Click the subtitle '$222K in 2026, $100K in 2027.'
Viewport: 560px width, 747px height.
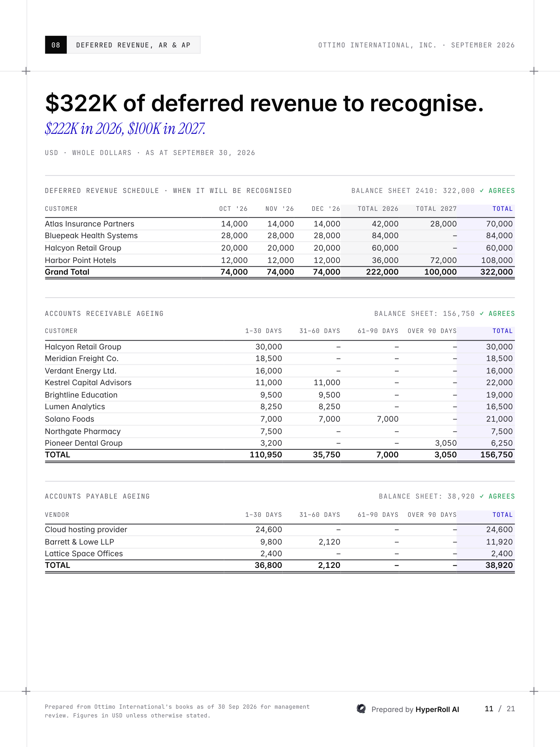point(125,129)
